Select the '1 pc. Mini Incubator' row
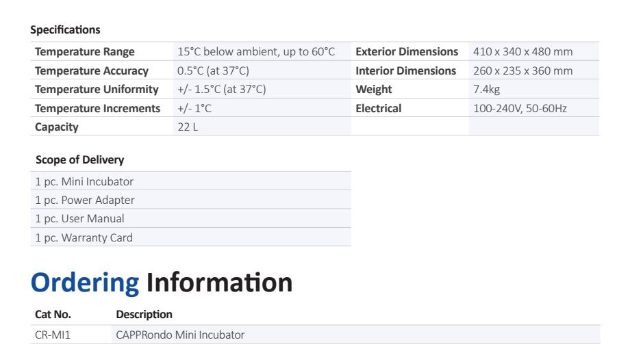 click(x=84, y=182)
